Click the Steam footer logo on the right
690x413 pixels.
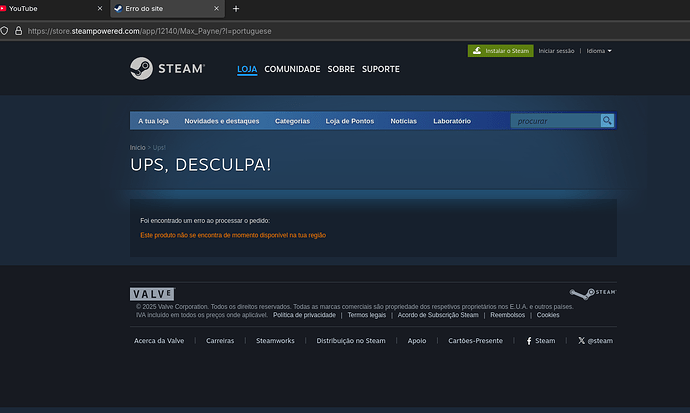593,293
